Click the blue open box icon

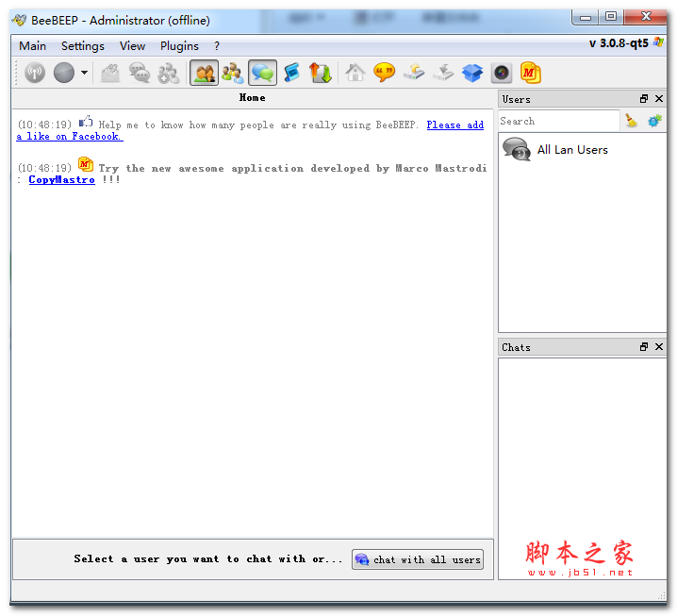click(x=472, y=73)
